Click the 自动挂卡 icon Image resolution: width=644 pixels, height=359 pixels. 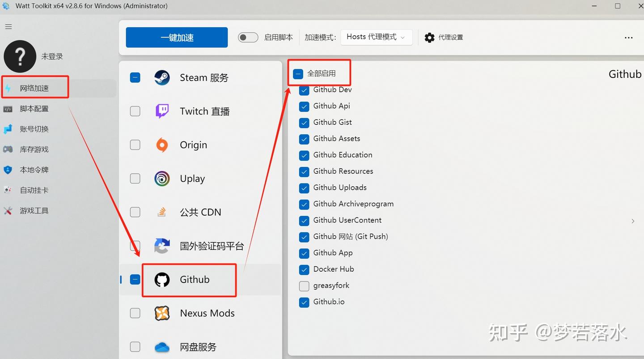[8, 190]
